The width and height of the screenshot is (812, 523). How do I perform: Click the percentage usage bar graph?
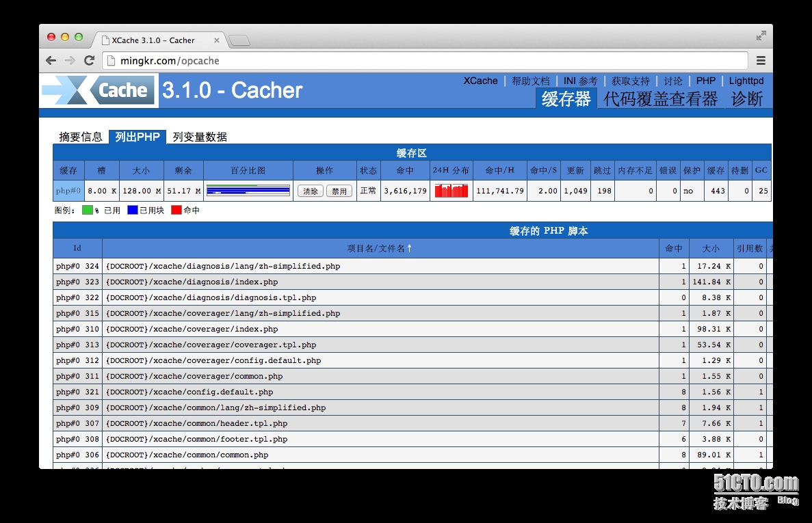pyautogui.click(x=248, y=190)
